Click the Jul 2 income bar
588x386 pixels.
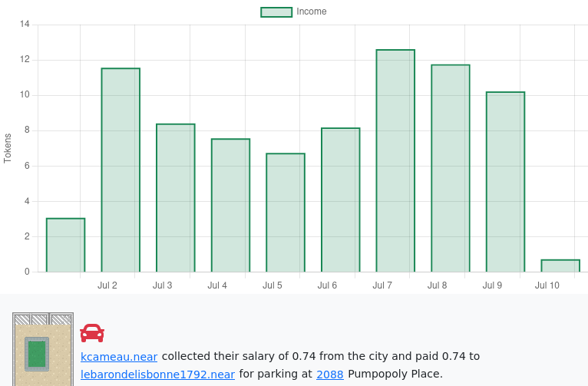pyautogui.click(x=121, y=170)
